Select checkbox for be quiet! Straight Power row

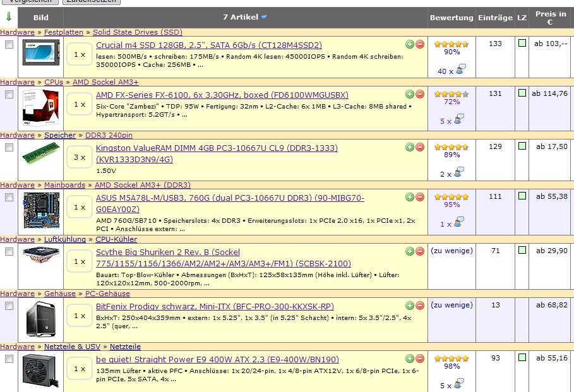[9, 359]
